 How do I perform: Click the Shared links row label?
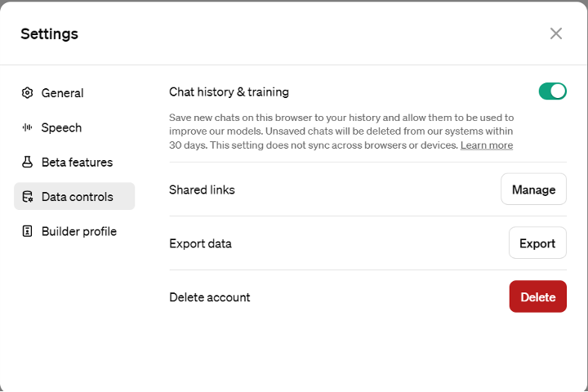(x=202, y=189)
